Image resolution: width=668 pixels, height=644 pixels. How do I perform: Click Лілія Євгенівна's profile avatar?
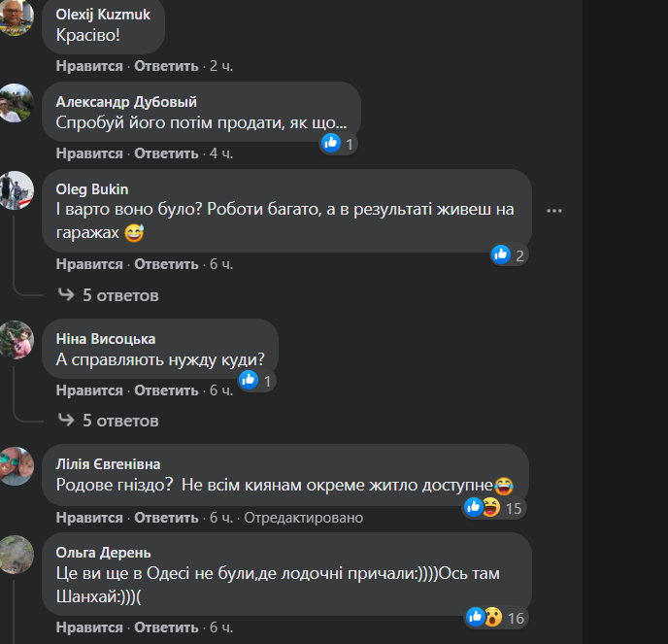tap(16, 466)
